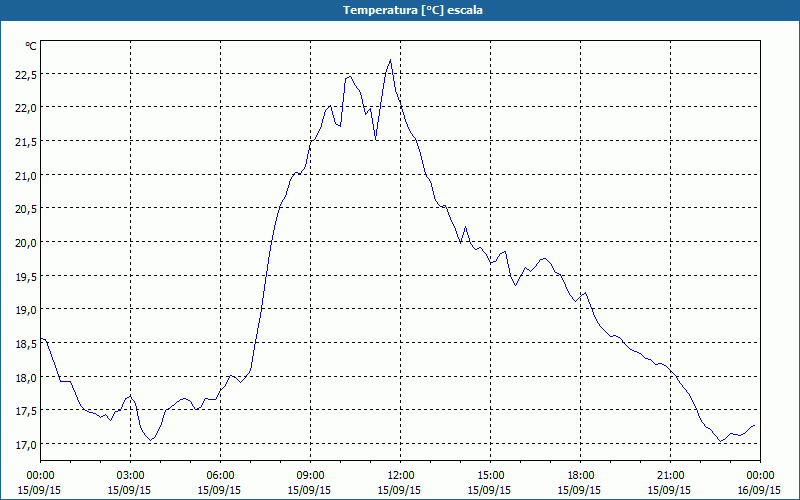800x500 pixels.
Task: Select the 17,0 y-axis label
Action: click(x=26, y=445)
